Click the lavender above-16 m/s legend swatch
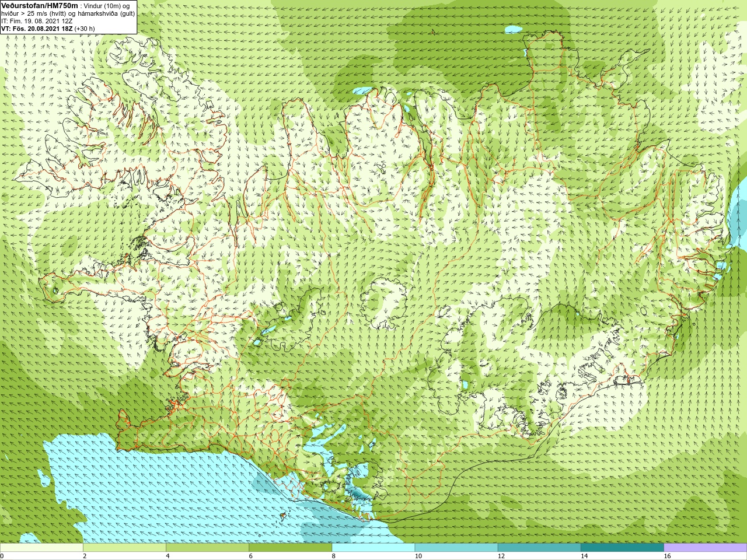 click(x=706, y=548)
